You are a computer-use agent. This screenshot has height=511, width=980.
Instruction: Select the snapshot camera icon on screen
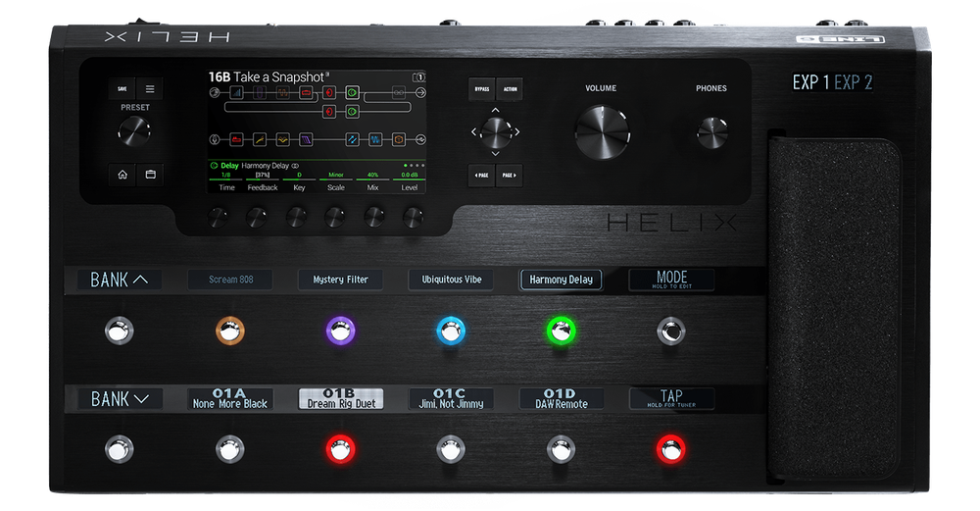coord(418,77)
